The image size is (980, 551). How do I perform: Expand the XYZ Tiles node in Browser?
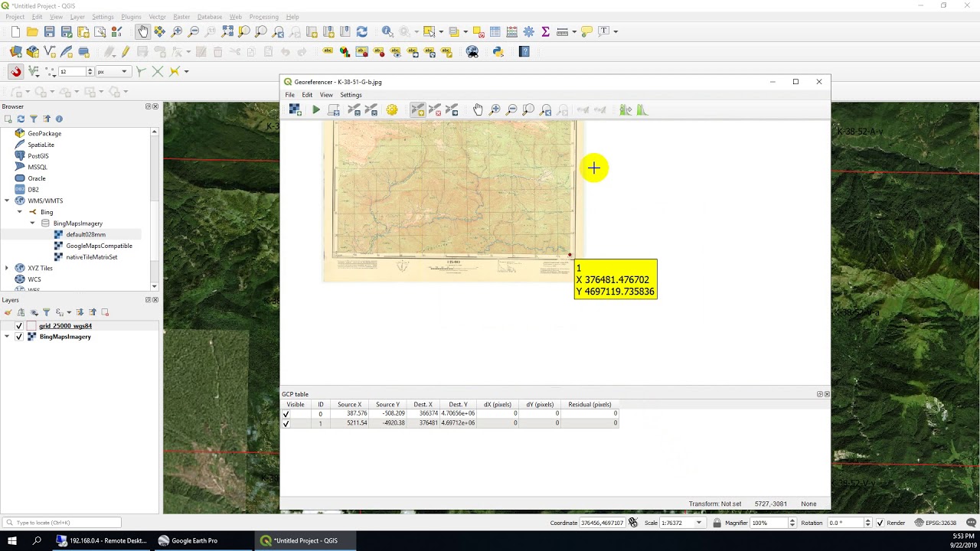[7, 268]
